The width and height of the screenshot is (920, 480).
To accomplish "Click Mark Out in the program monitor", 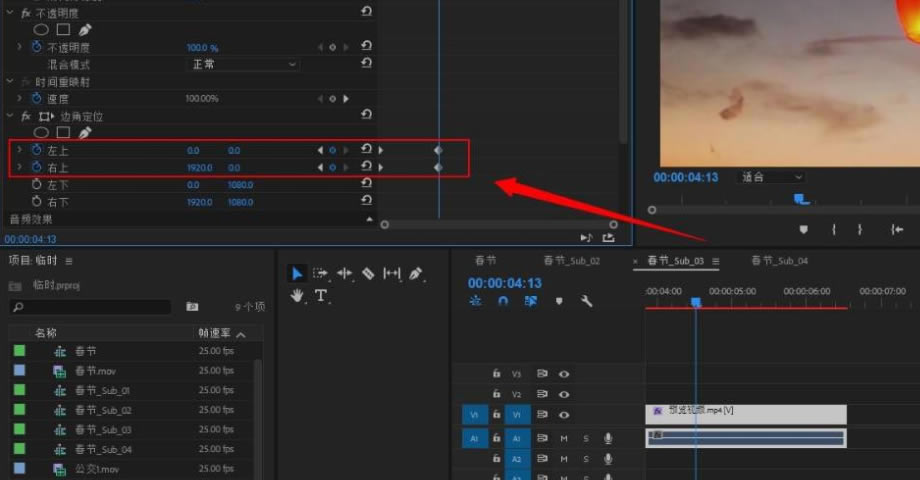I will [x=860, y=229].
